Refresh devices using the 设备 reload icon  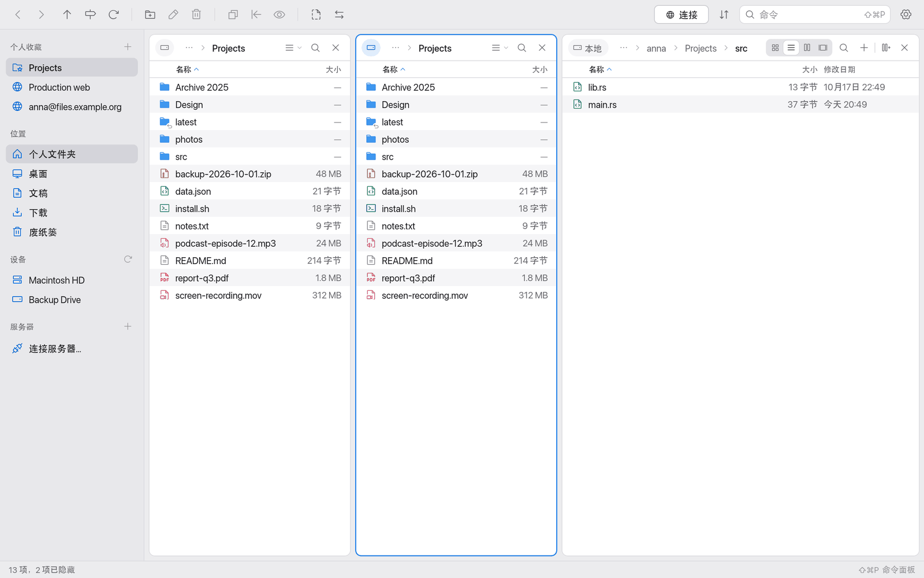click(128, 260)
